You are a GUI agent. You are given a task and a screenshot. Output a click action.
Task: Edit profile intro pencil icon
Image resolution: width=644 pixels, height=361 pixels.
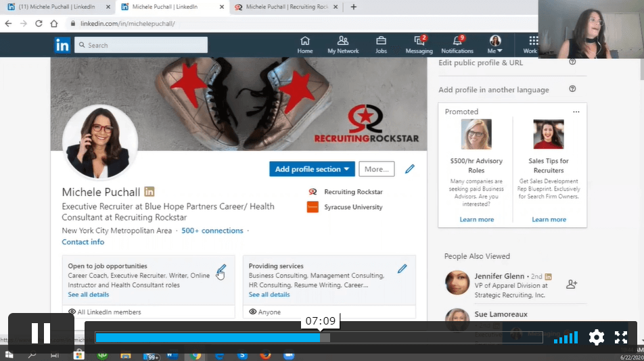[409, 169]
